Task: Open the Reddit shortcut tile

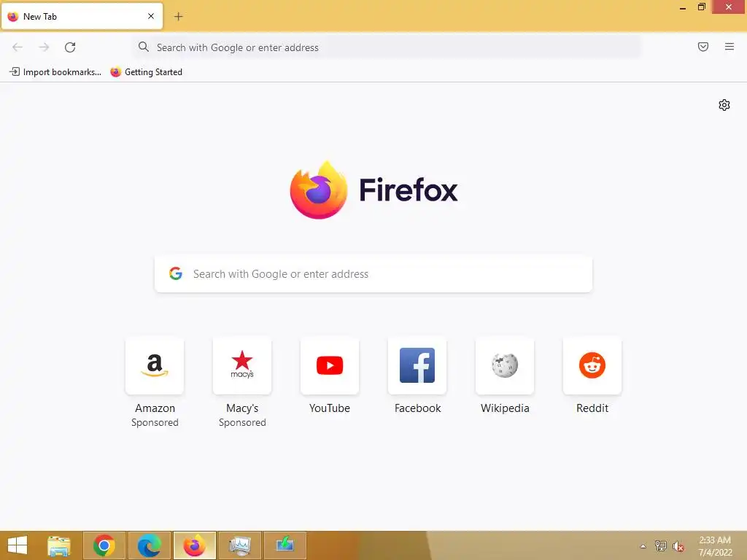Action: tap(592, 366)
